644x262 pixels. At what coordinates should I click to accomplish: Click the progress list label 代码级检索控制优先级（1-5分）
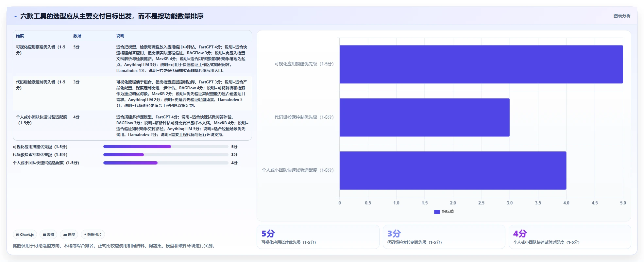click(40, 155)
